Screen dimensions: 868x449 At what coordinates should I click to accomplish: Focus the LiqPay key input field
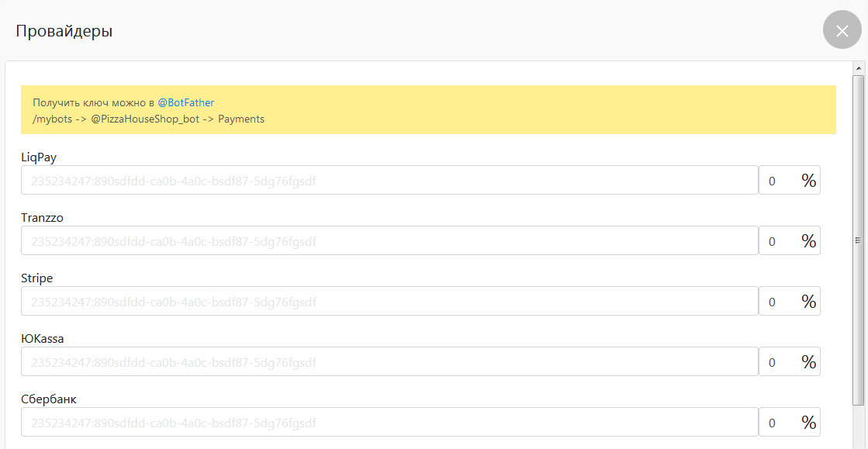(x=389, y=180)
